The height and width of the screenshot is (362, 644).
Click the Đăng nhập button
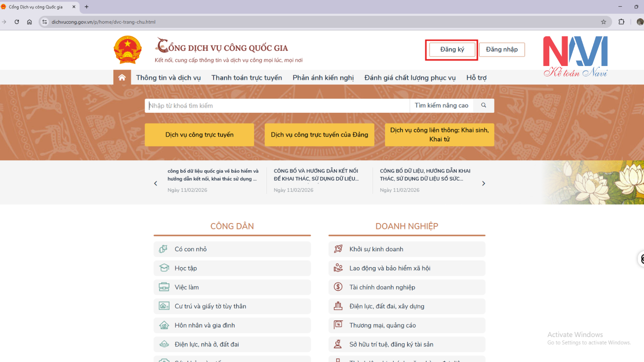pos(502,49)
